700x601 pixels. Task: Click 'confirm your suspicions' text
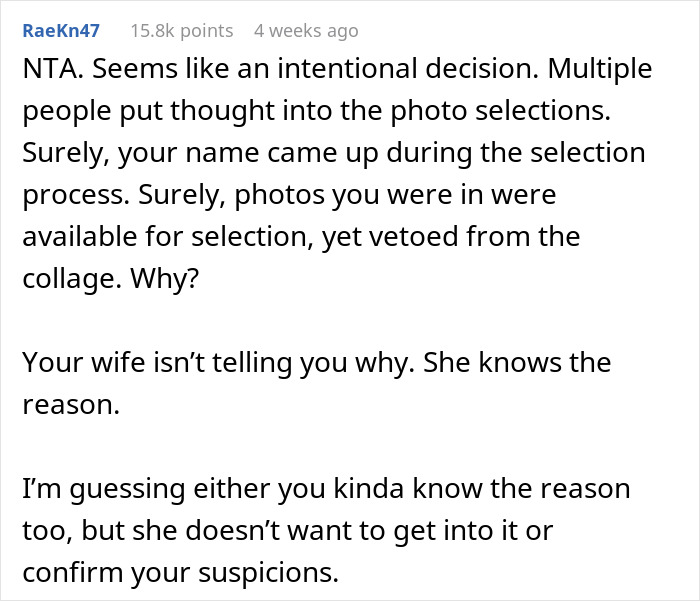[x=180, y=571]
